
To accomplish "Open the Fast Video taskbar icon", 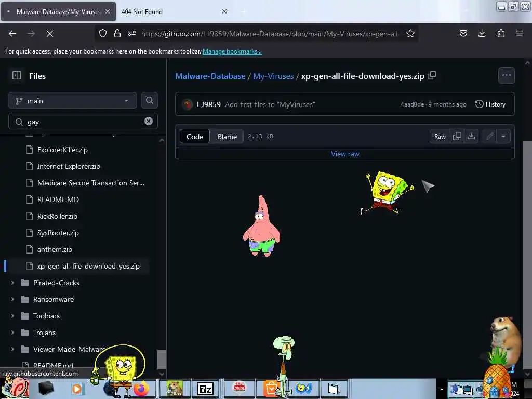I will click(x=240, y=389).
